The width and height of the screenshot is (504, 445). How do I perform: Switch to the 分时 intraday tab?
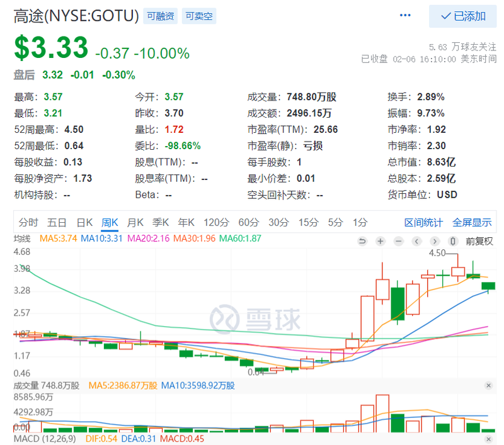(x=28, y=222)
